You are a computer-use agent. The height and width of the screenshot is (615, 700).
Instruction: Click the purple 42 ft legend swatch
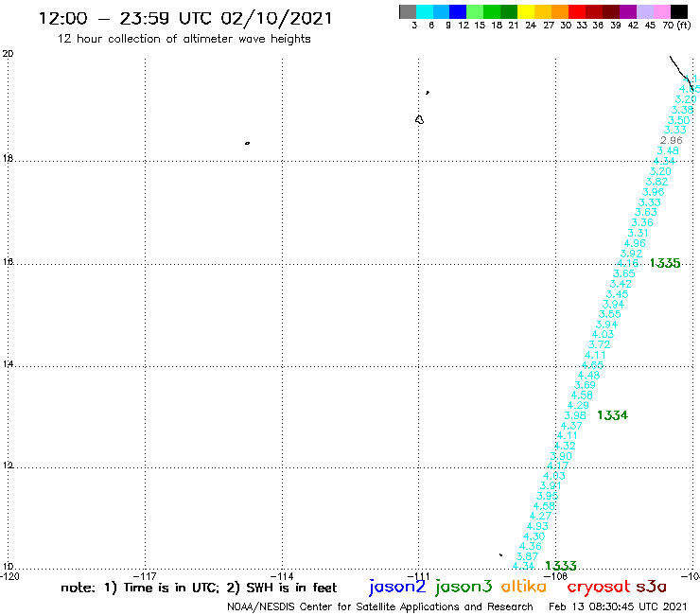(628, 11)
